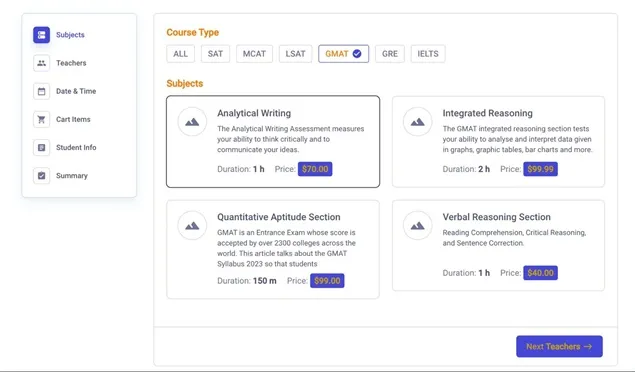The image size is (635, 372).
Task: Click the Analytical Writing image placeholder icon
Action: point(192,121)
